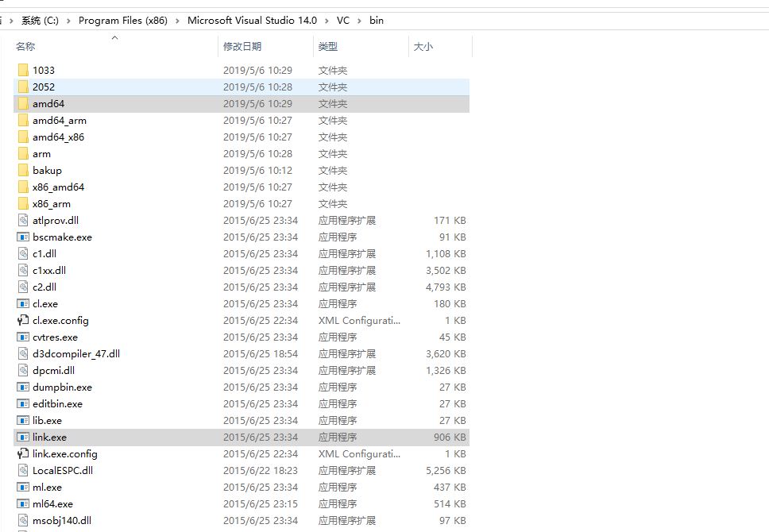The image size is (769, 532).
Task: Click the arm folder icon
Action: 23,153
